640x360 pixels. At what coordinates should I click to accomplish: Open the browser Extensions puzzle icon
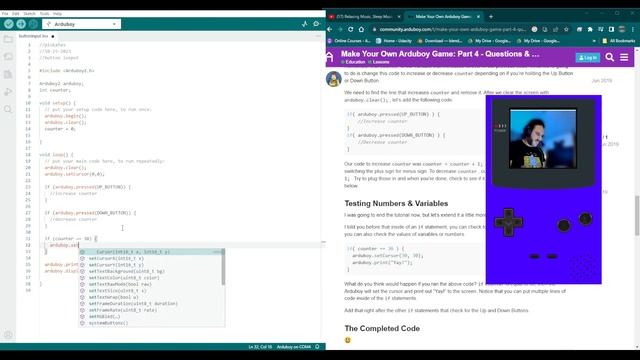tap(590, 29)
